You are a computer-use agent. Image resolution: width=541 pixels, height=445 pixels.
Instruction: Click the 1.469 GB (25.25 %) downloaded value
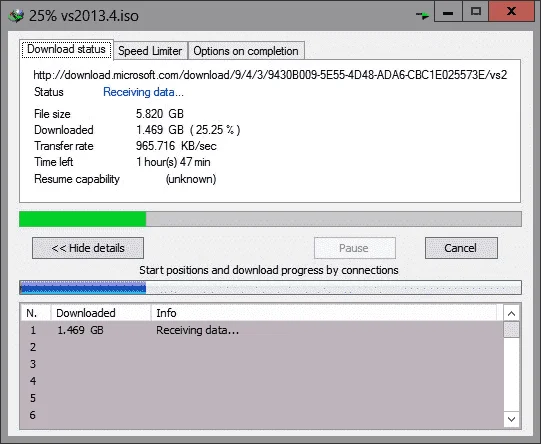click(x=188, y=130)
